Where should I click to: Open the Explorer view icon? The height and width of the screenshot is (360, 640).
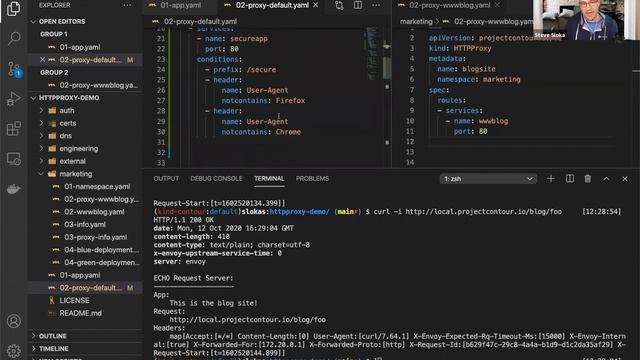coord(13,9)
